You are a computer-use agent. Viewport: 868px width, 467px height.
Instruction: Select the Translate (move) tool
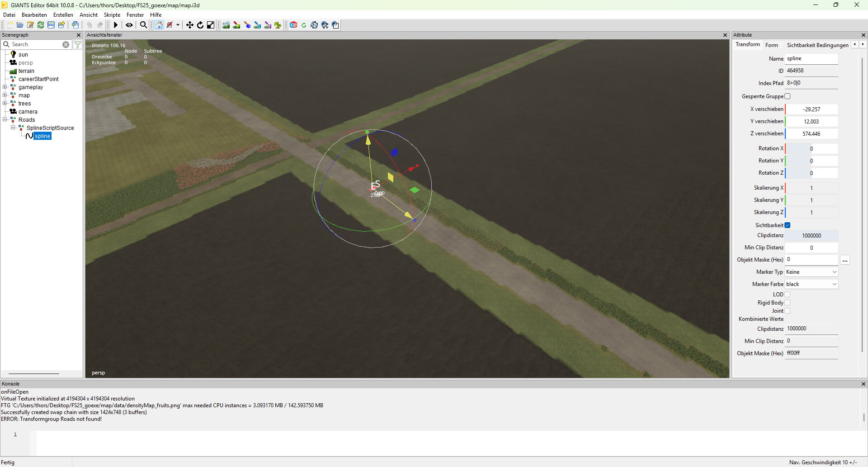coord(190,25)
